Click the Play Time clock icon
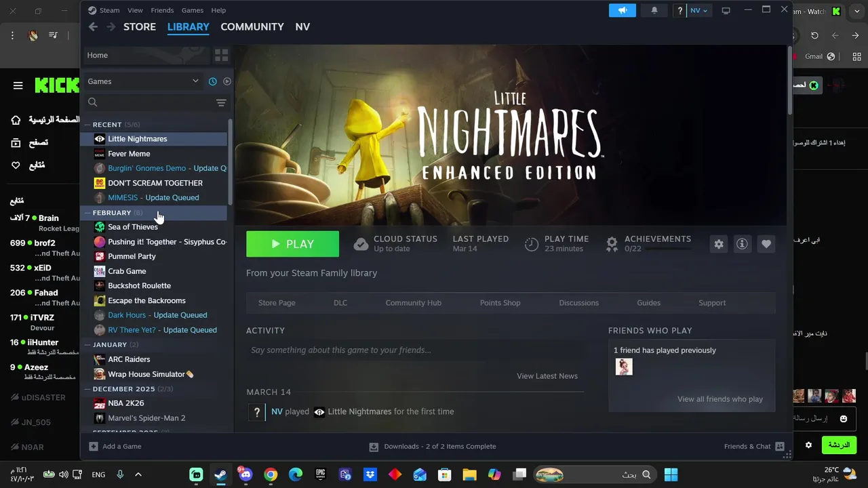Viewport: 868px width, 488px height. coord(532,244)
